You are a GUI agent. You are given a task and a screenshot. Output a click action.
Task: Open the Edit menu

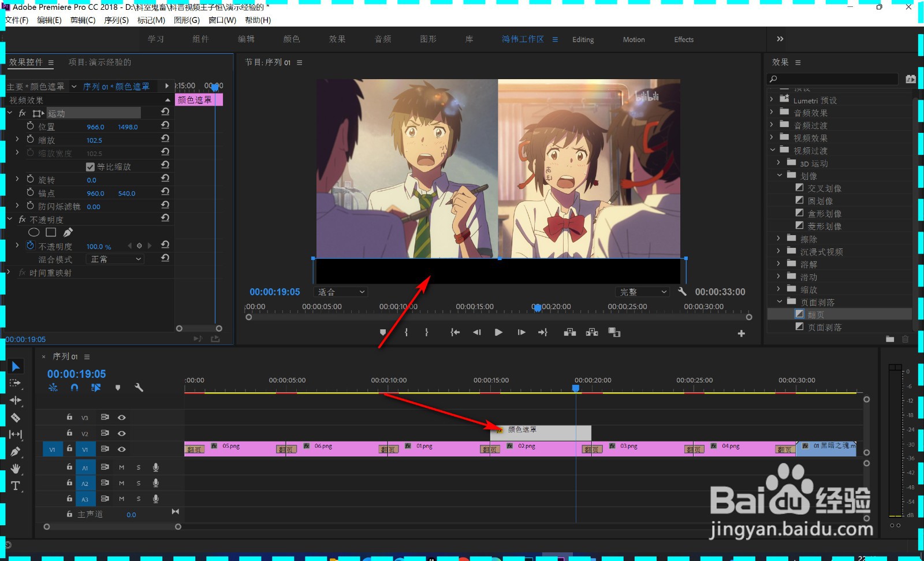pyautogui.click(x=49, y=20)
